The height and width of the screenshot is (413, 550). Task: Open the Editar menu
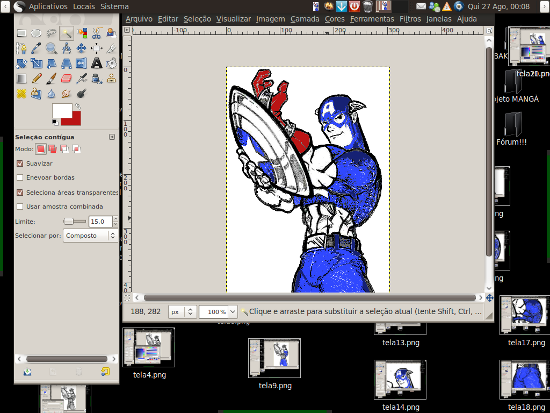coord(168,19)
